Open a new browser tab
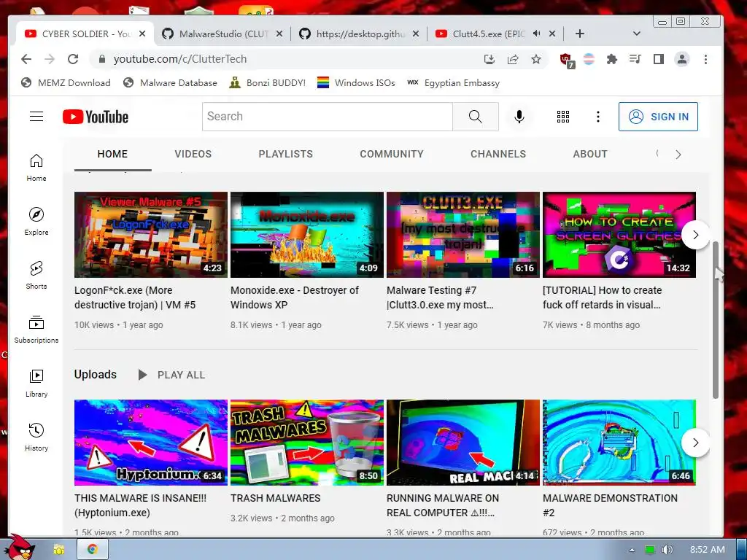 pyautogui.click(x=580, y=34)
